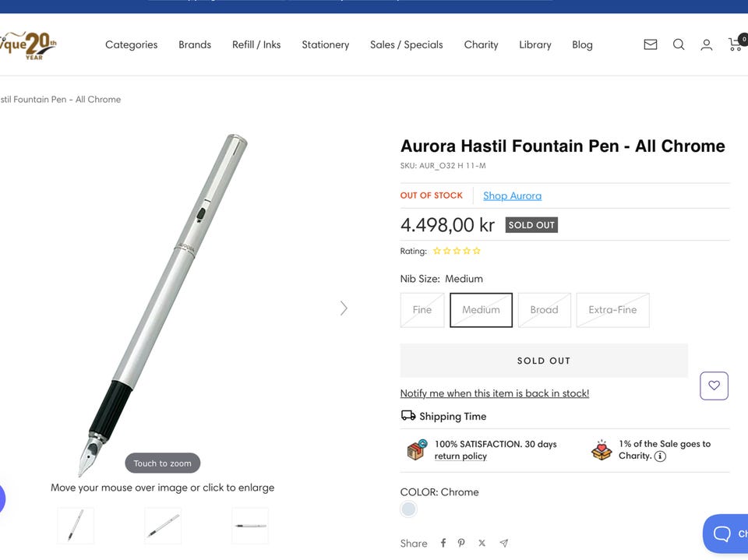
Task: Add pen to wishlist heart icon
Action: click(x=714, y=386)
